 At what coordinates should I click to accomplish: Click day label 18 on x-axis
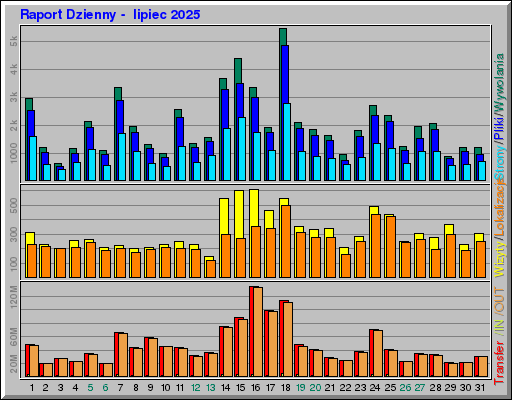[286, 388]
